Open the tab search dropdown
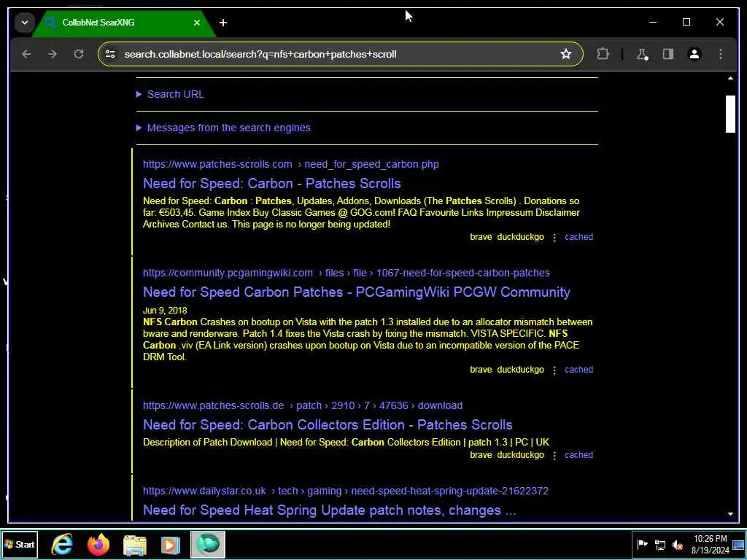 pos(24,23)
